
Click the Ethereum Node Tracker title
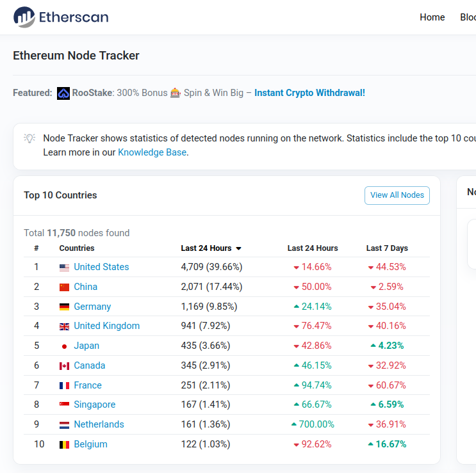coord(76,56)
